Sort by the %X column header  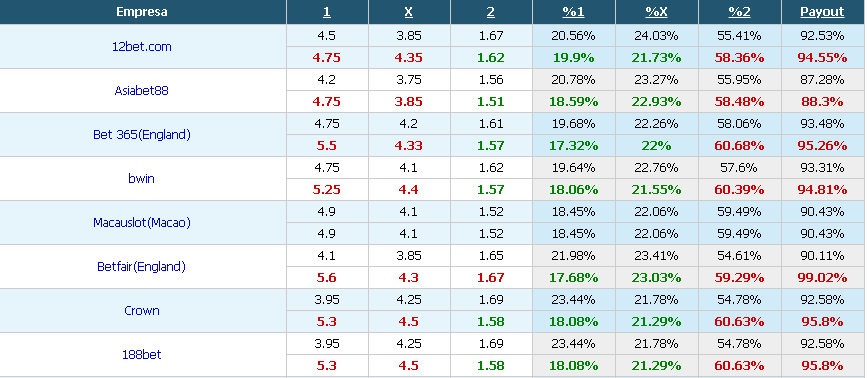656,12
